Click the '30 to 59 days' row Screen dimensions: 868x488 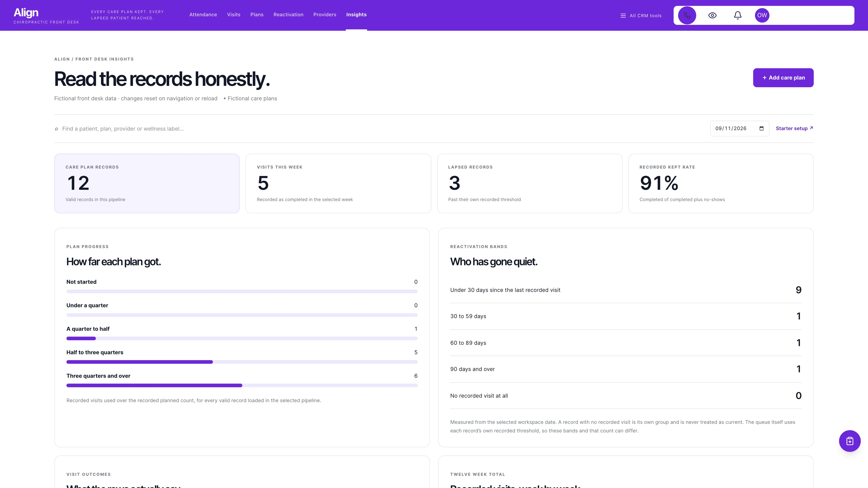click(x=626, y=316)
